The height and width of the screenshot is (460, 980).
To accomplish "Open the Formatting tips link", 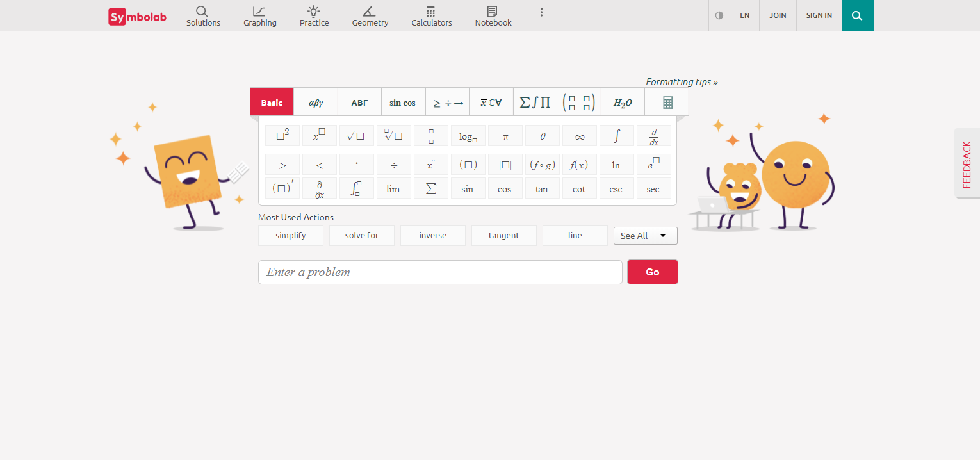I will tap(682, 82).
